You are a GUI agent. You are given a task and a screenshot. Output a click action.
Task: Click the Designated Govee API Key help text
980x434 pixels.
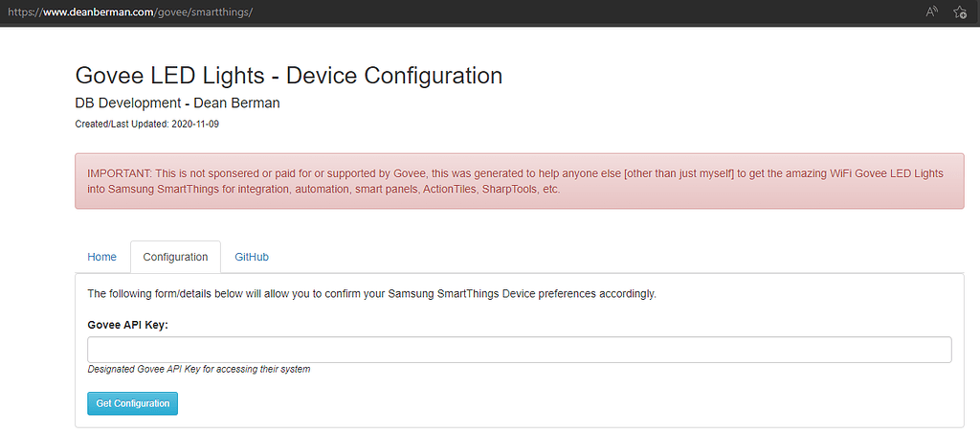198,369
